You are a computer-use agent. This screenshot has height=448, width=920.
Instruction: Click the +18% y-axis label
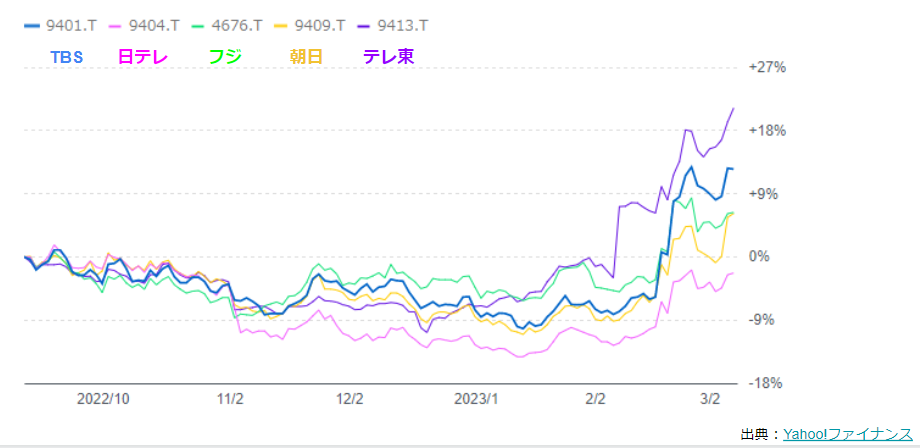tap(767, 130)
